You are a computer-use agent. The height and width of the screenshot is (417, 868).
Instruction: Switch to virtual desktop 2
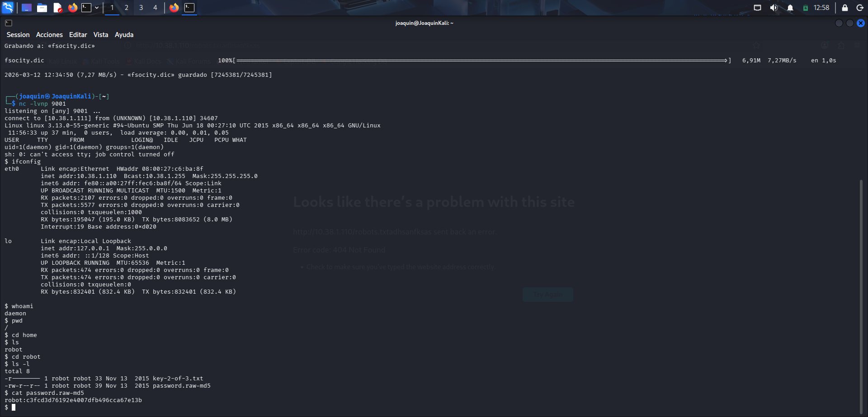pos(126,7)
